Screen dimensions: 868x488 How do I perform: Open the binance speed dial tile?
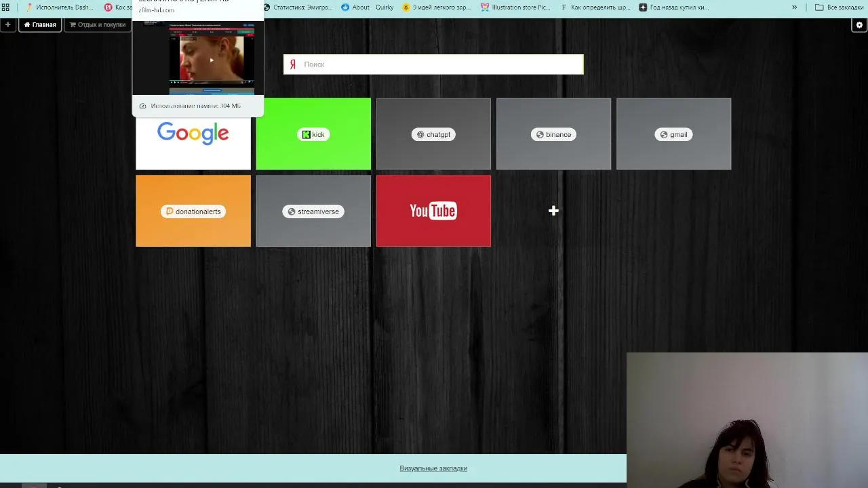(x=553, y=134)
